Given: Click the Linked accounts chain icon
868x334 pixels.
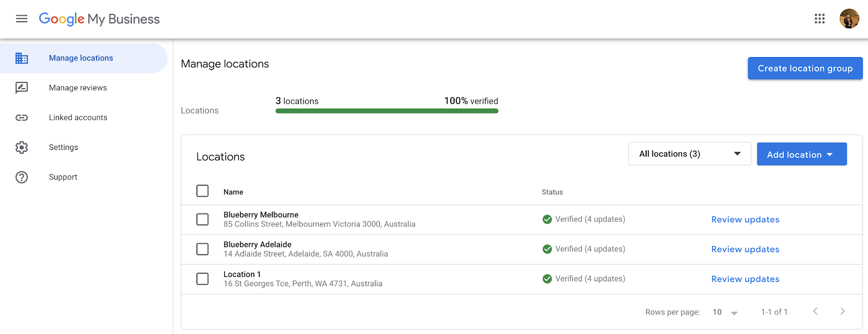Looking at the screenshot, I should [22, 118].
